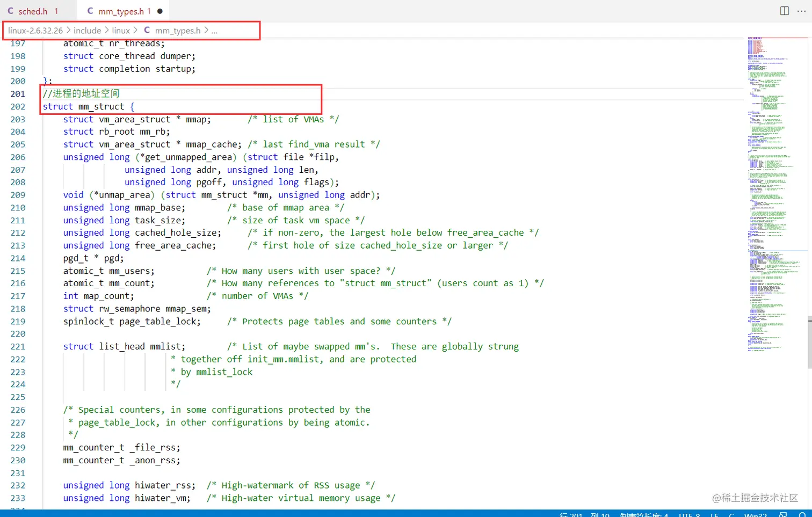Viewport: 812px width, 517px height.
Task: Click cached_hole_size on line 212
Action: [x=176, y=232]
